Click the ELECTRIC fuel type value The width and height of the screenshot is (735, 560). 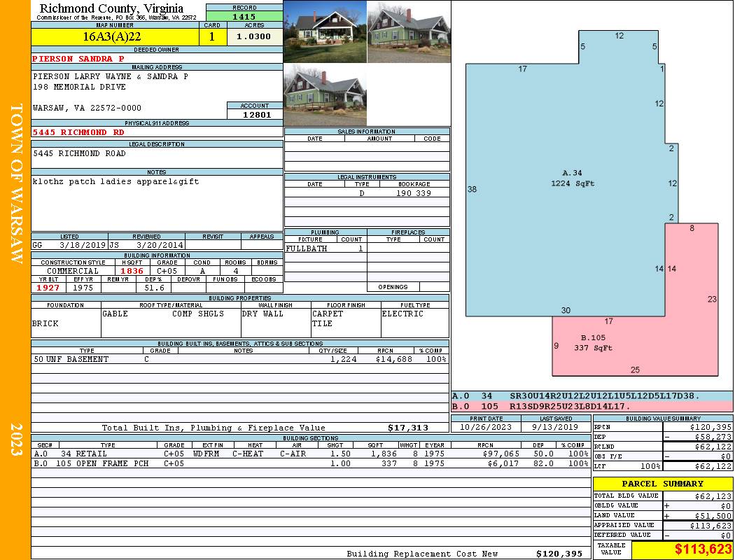coord(402,314)
